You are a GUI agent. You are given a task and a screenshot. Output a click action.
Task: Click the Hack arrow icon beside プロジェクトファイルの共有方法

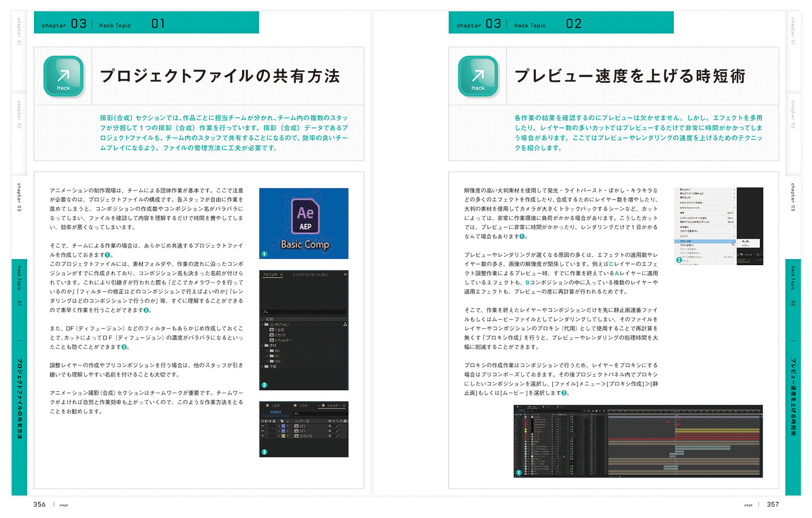point(63,76)
